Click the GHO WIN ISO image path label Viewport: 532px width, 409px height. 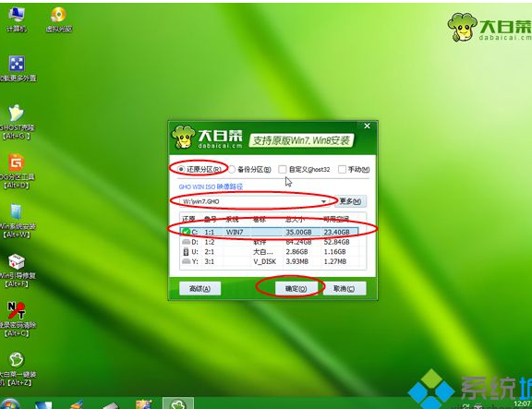(211, 186)
